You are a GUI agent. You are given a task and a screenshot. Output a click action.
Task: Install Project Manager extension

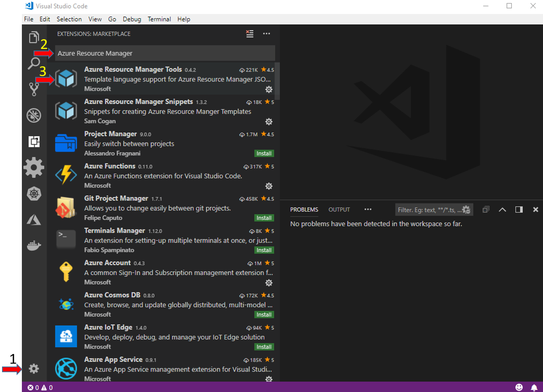point(264,154)
